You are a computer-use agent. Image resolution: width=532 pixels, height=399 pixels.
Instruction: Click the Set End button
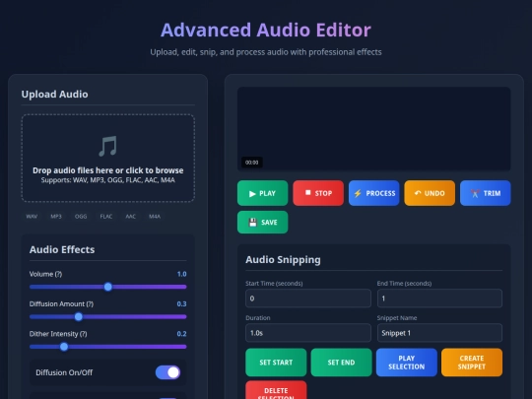click(341, 363)
